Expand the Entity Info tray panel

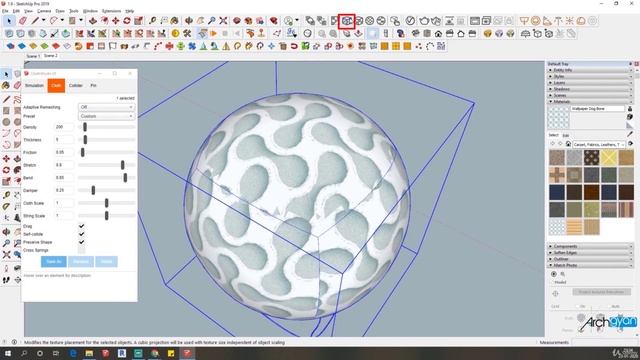(x=590, y=70)
